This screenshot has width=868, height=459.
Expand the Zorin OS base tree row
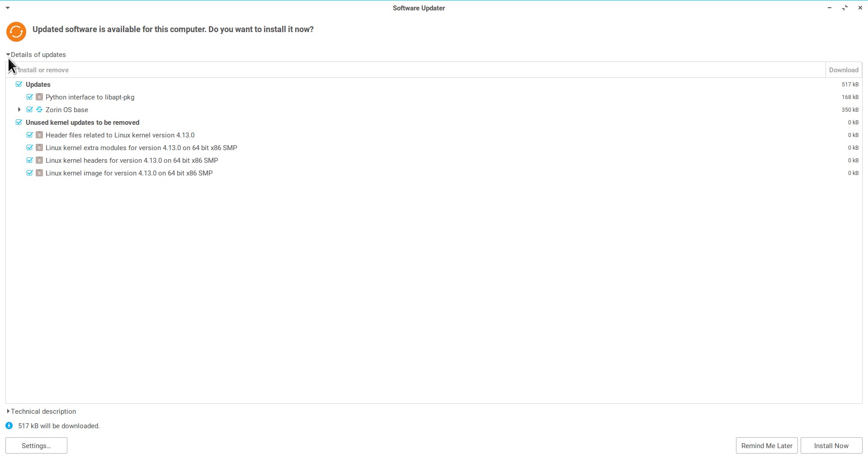click(x=19, y=110)
